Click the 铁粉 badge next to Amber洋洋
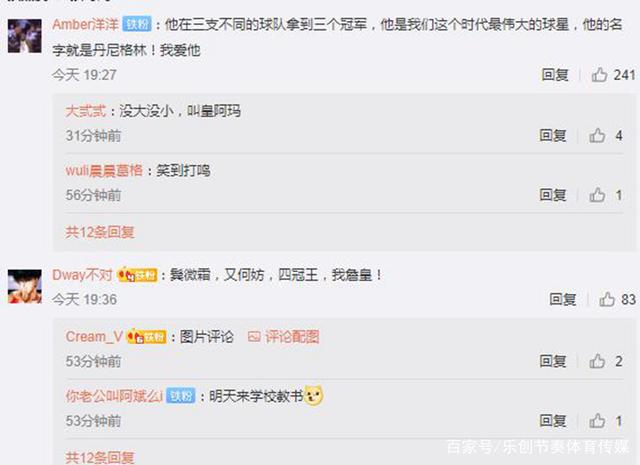Image resolution: width=640 pixels, height=465 pixels. 137,24
